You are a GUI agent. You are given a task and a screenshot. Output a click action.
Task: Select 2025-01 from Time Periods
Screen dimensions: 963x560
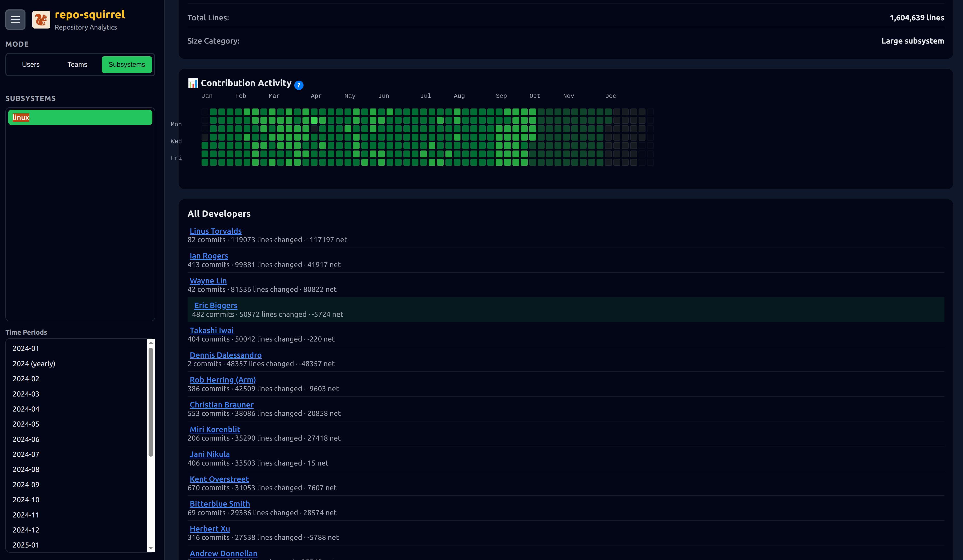pyautogui.click(x=25, y=545)
